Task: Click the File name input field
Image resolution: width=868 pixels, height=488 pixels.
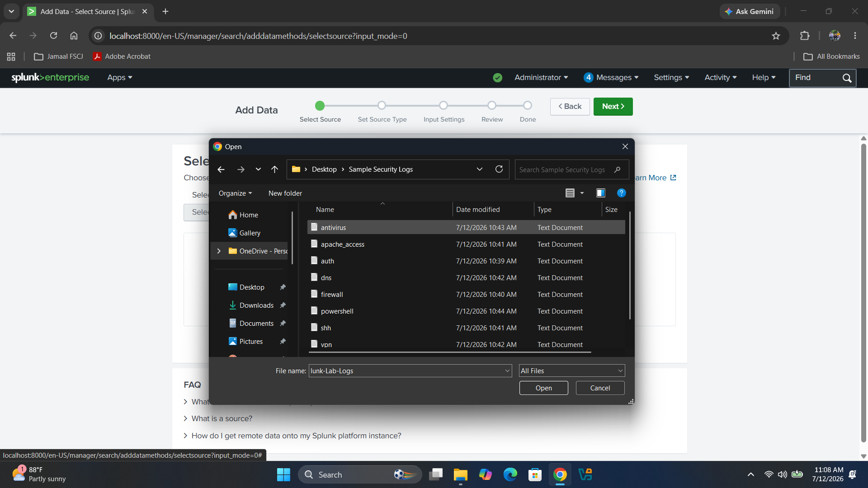Action: click(410, 371)
